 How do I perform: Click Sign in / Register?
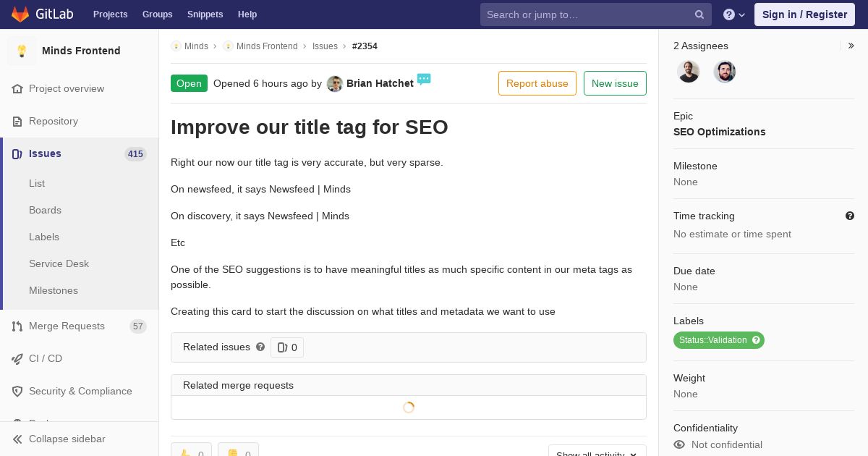804,14
